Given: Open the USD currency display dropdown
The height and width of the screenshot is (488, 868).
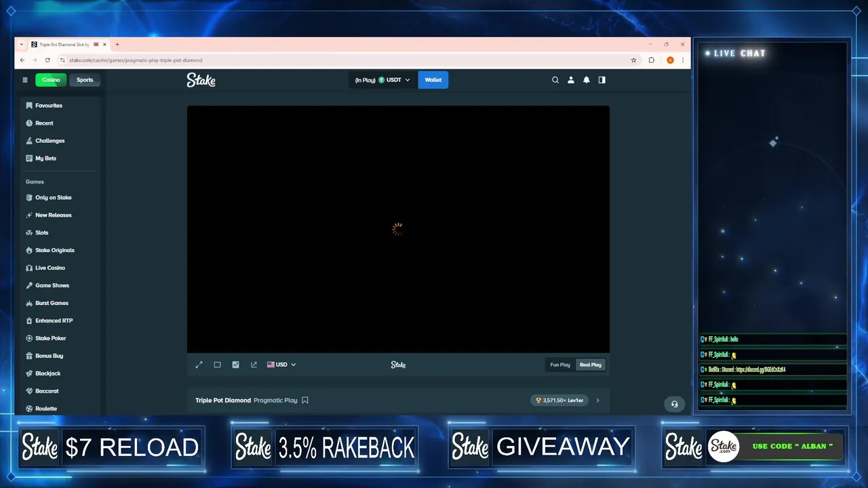Looking at the screenshot, I should click(281, 365).
